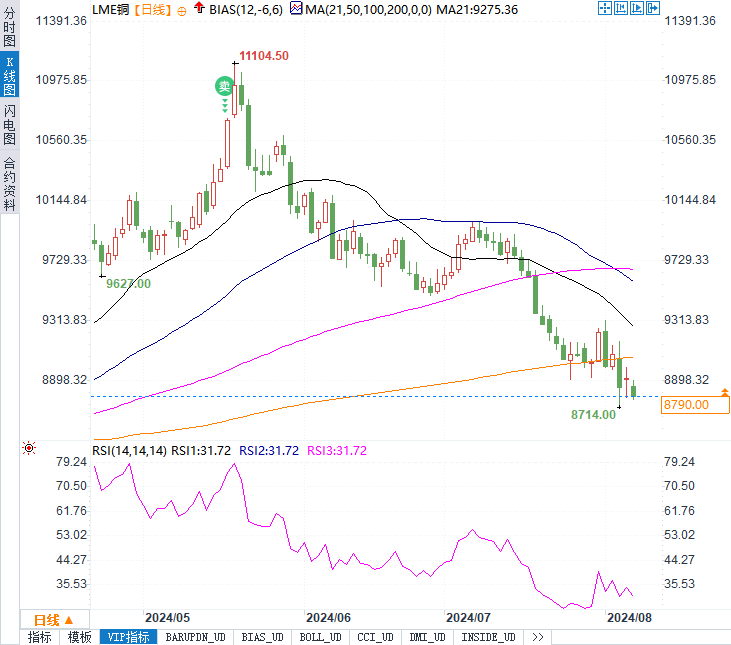
Task: Click the 11104.50 high price label
Action: [x=264, y=56]
